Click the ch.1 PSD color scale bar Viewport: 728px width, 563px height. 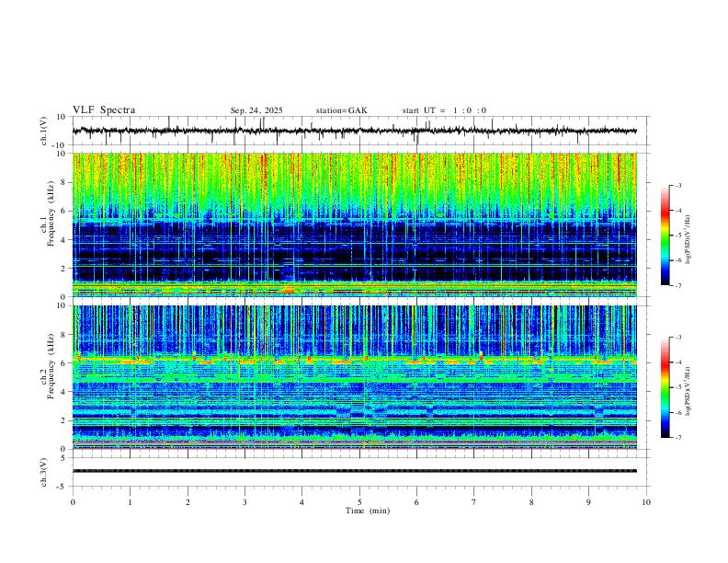665,236
